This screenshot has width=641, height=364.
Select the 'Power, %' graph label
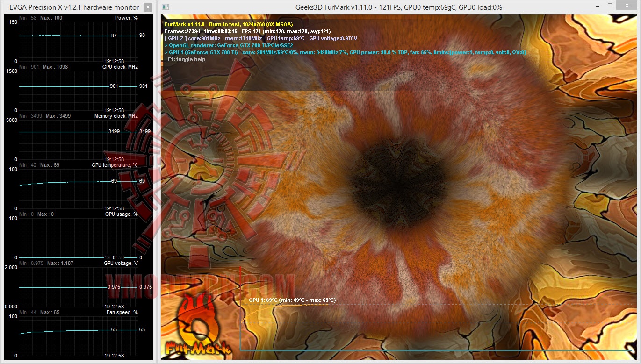(127, 18)
